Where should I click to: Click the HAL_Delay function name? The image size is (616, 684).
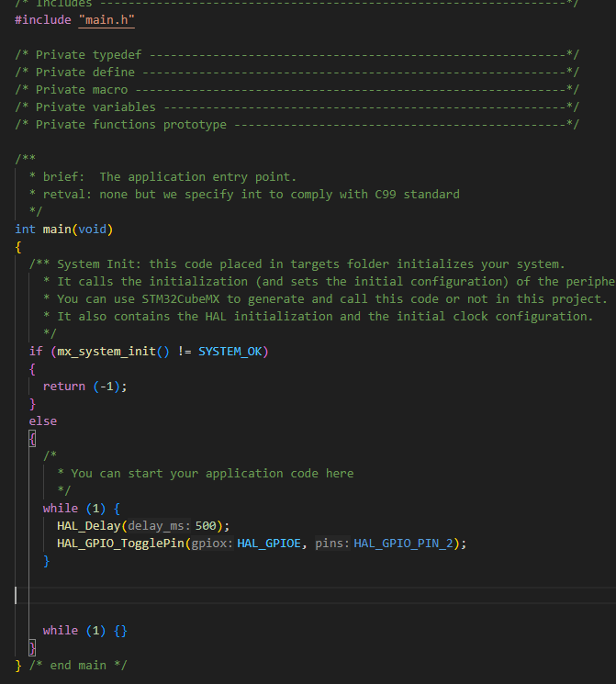88,526
